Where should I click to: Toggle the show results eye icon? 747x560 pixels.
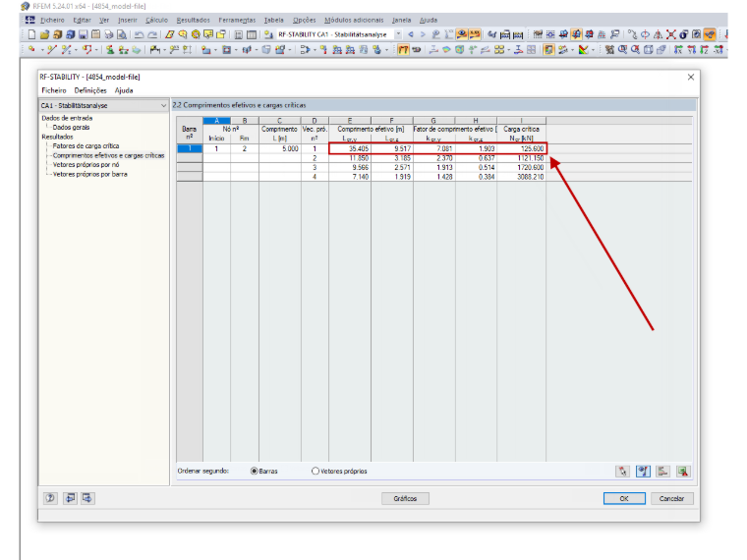[462, 34]
